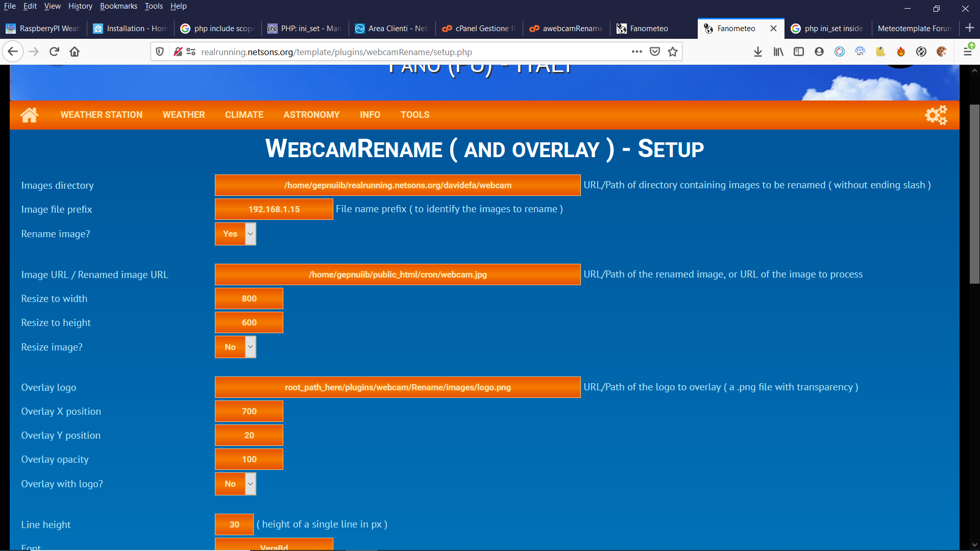Click the orange home icon in navbar

pos(29,115)
